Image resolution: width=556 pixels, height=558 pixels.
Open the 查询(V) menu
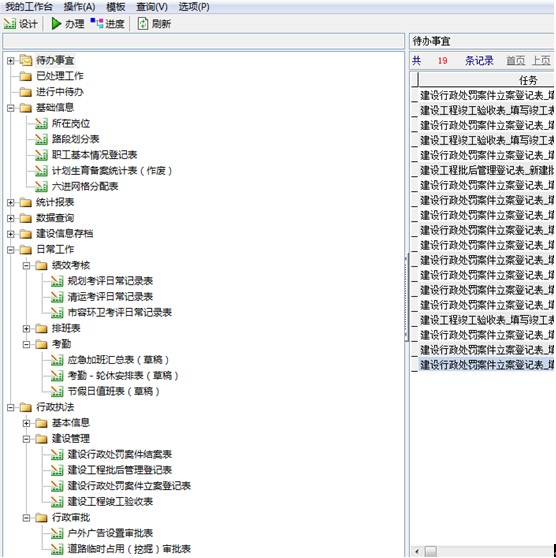click(152, 7)
